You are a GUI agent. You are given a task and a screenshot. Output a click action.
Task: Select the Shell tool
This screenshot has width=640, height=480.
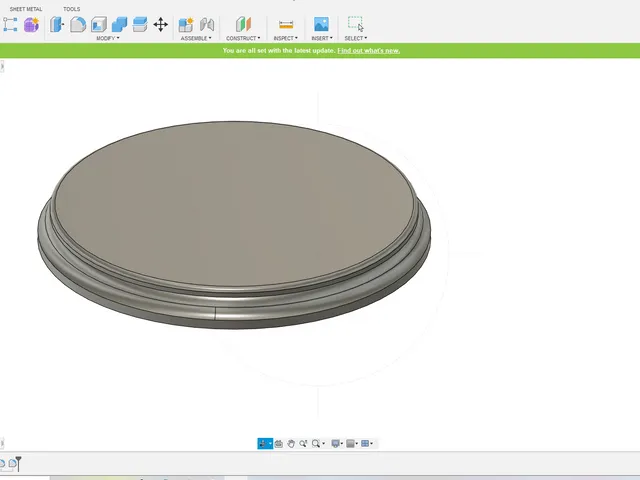pyautogui.click(x=99, y=24)
